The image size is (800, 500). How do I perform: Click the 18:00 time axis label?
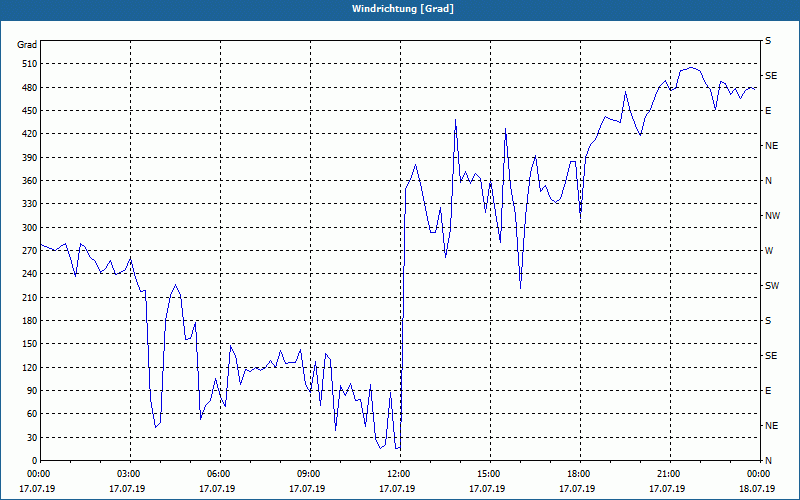(x=578, y=474)
